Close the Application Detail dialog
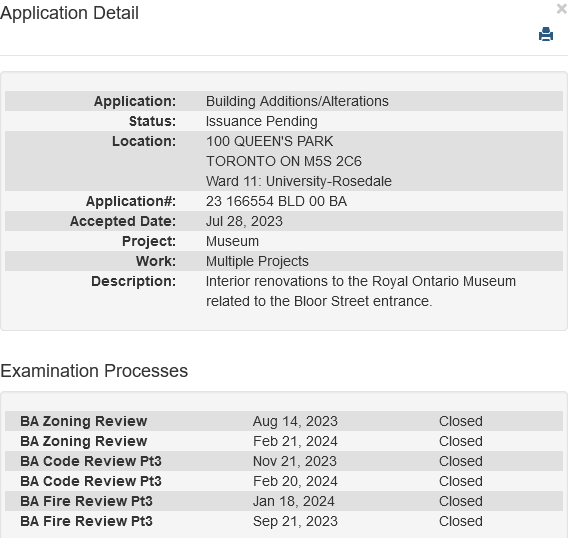The image size is (568, 538). [x=562, y=9]
